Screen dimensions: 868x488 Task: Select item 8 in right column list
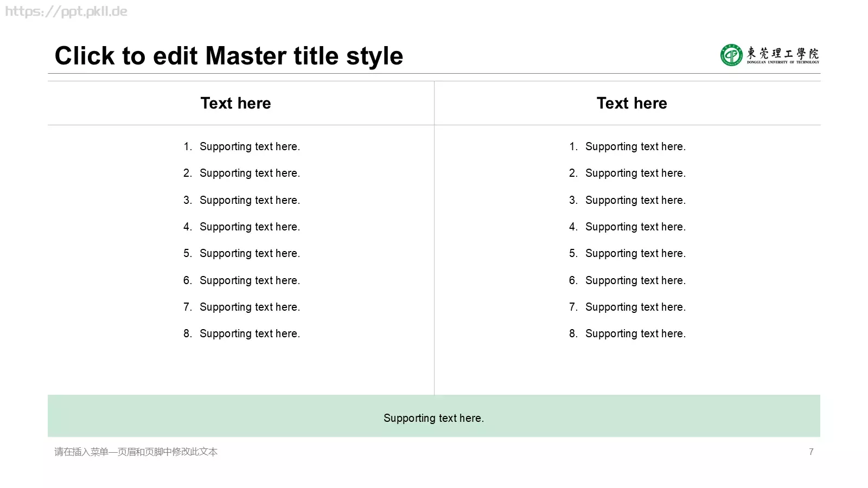(x=627, y=333)
